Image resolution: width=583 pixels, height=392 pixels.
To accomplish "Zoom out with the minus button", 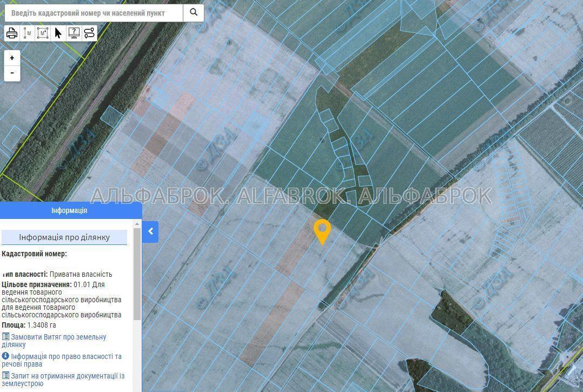I will (12, 73).
